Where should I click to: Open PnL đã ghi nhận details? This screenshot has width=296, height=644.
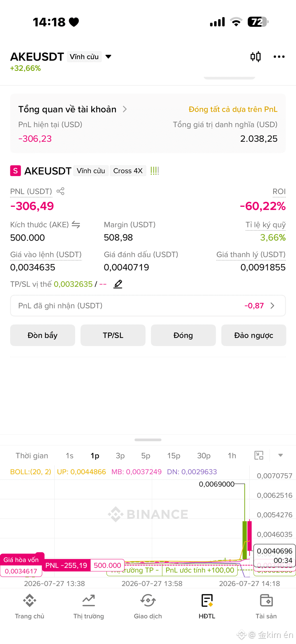(x=148, y=306)
